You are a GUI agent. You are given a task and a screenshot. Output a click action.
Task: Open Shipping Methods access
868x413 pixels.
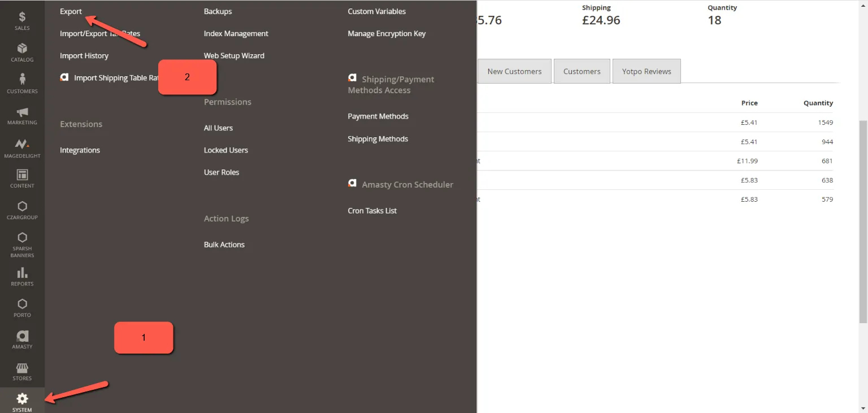(377, 139)
